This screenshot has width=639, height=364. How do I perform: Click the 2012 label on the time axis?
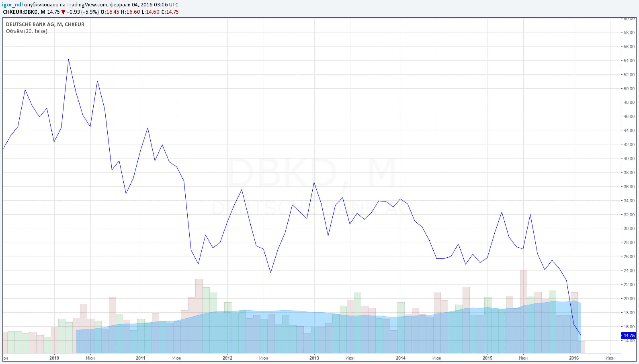click(x=227, y=358)
